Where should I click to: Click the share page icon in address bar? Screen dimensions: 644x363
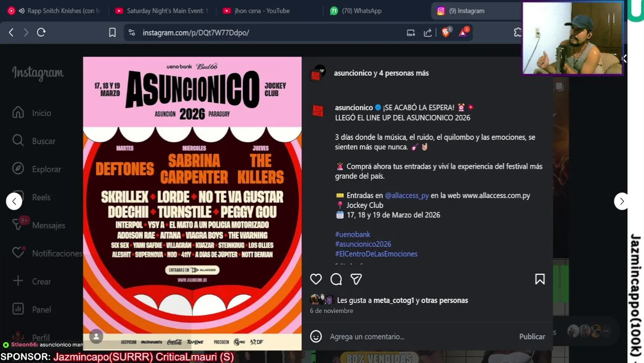click(427, 33)
